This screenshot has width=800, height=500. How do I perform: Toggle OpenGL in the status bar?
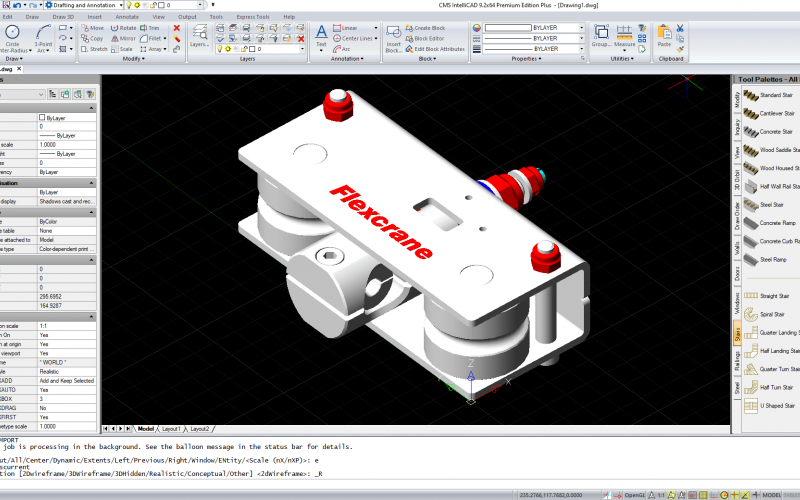(x=635, y=495)
